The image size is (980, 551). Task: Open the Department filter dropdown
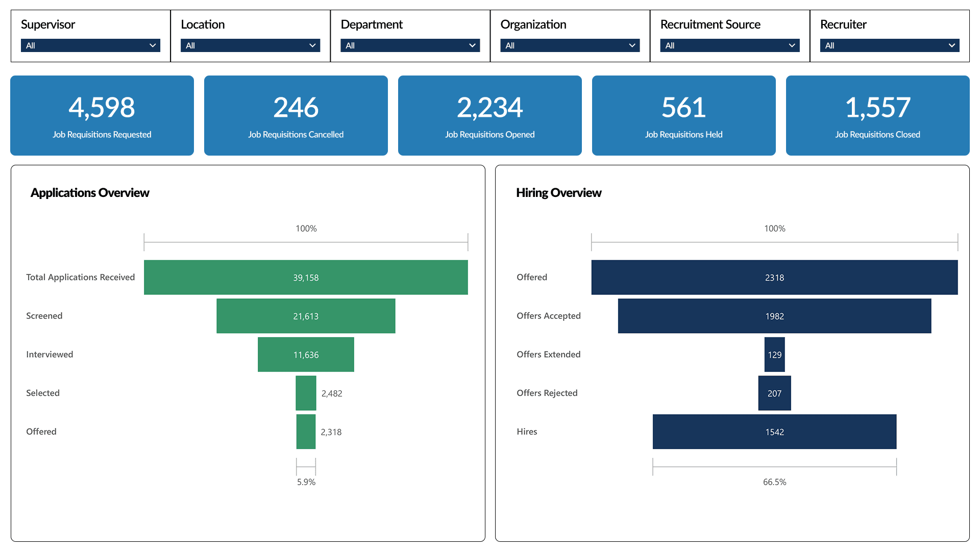410,45
